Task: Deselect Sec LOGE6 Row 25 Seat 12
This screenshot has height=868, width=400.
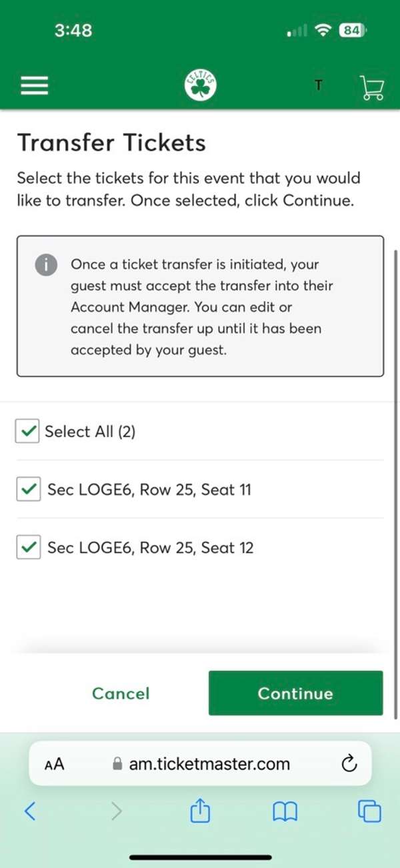Action: click(x=27, y=547)
